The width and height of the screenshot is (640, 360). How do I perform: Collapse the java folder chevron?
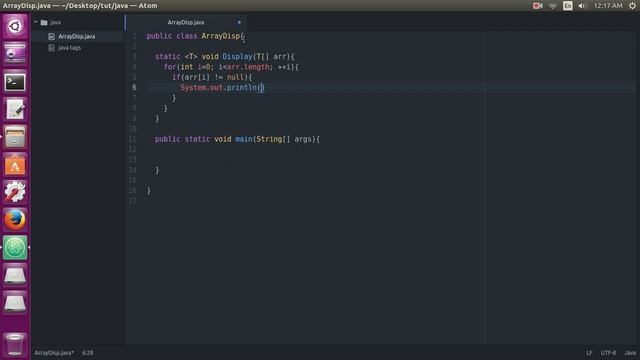(x=36, y=22)
